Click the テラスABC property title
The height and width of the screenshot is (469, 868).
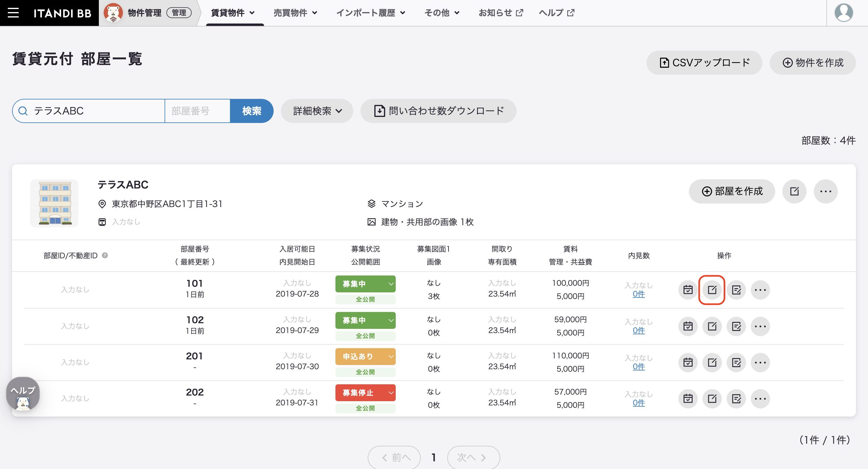[x=123, y=185]
